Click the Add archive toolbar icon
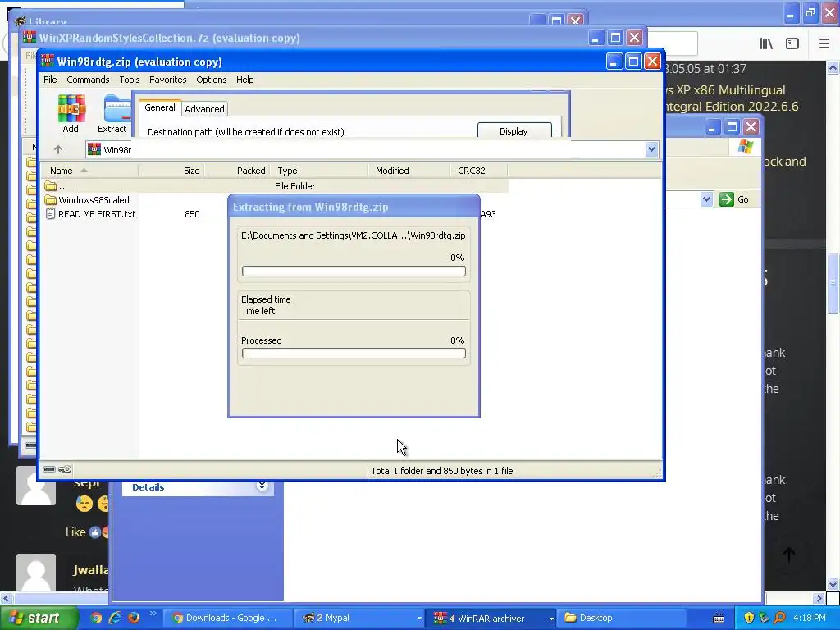840x630 pixels. 71,113
